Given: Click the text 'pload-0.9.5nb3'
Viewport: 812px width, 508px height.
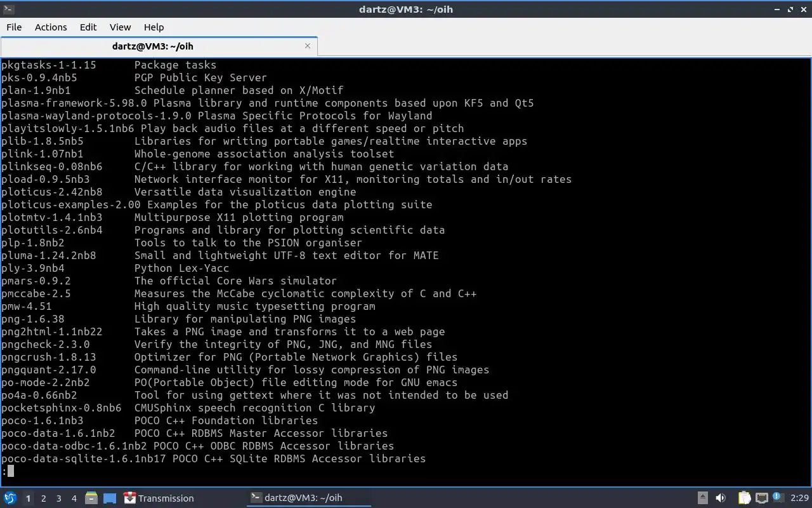Looking at the screenshot, I should (46, 179).
